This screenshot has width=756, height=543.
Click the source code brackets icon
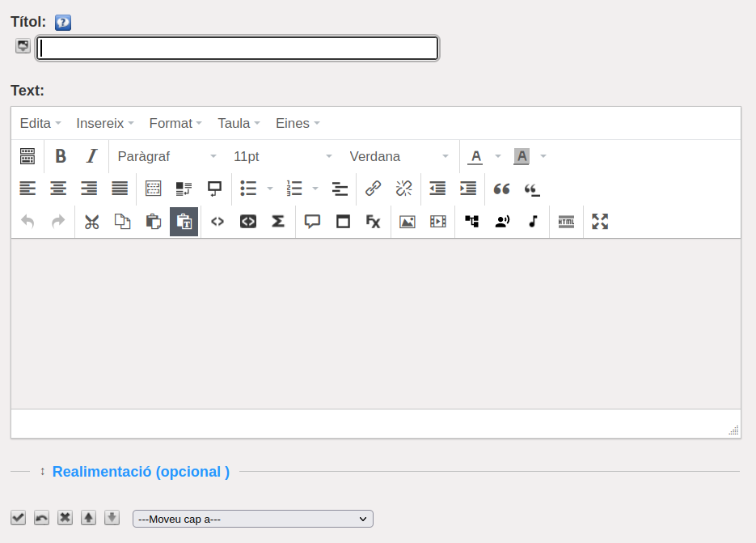tap(218, 222)
